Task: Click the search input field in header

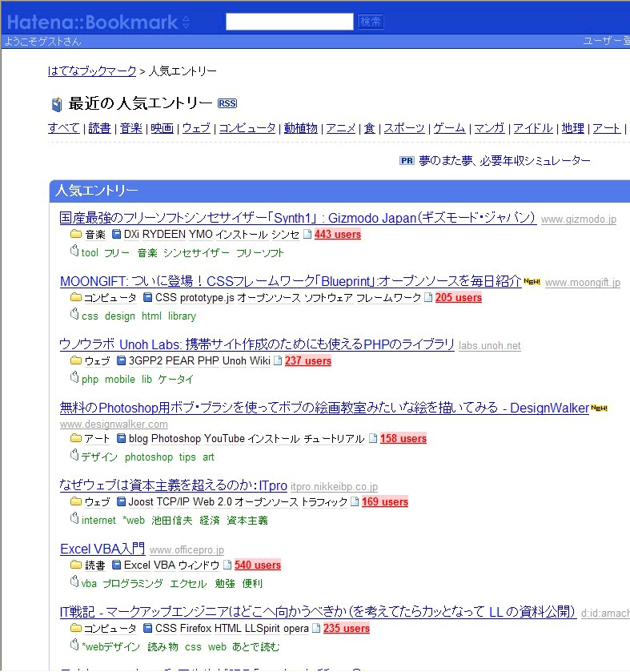Action: click(x=290, y=22)
